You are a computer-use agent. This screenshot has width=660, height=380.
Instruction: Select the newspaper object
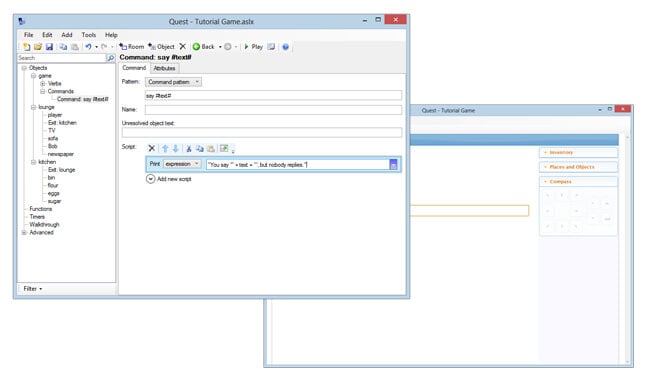tap(61, 154)
